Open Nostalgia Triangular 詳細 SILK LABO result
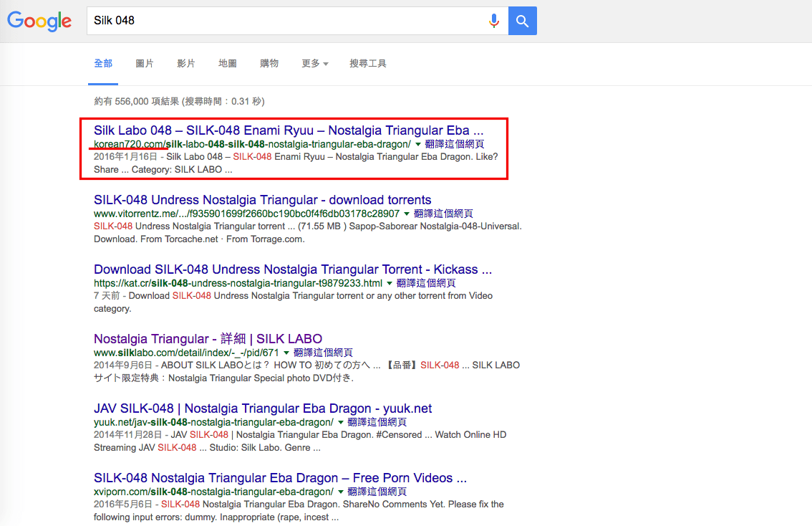The height and width of the screenshot is (526, 812). [208, 338]
